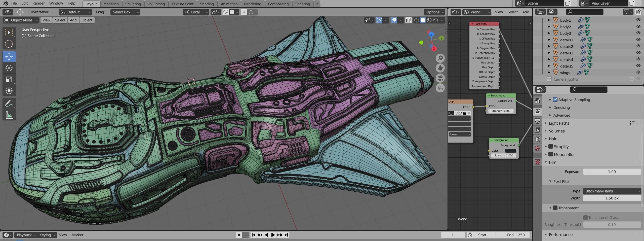Open the Render menu

click(38, 3)
